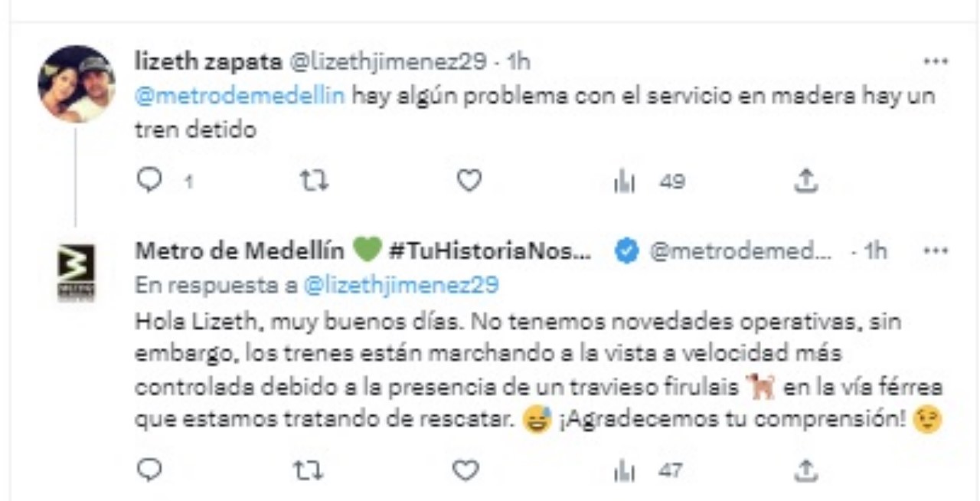View analytics showing 49 views

[649, 182]
